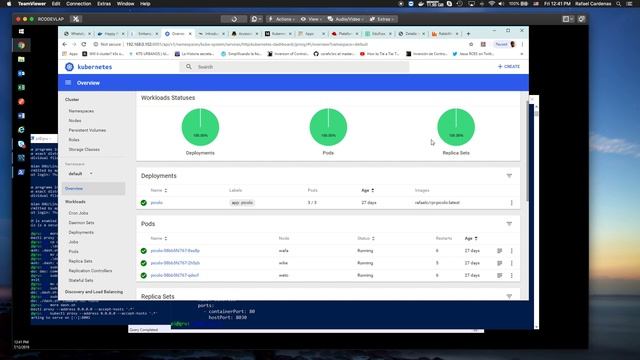Screen dimensions: 640x360
Task: Open Discovery and Load Balancing section
Action: pos(94,292)
